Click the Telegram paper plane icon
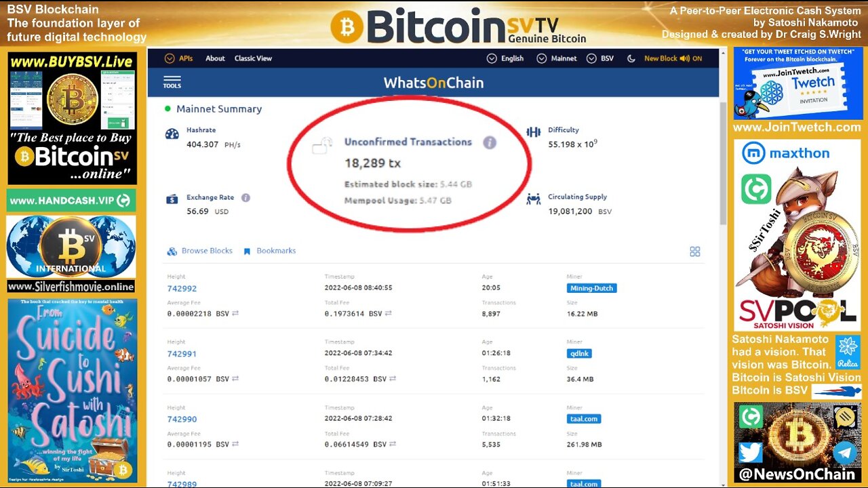The width and height of the screenshot is (868, 488). 845,452
